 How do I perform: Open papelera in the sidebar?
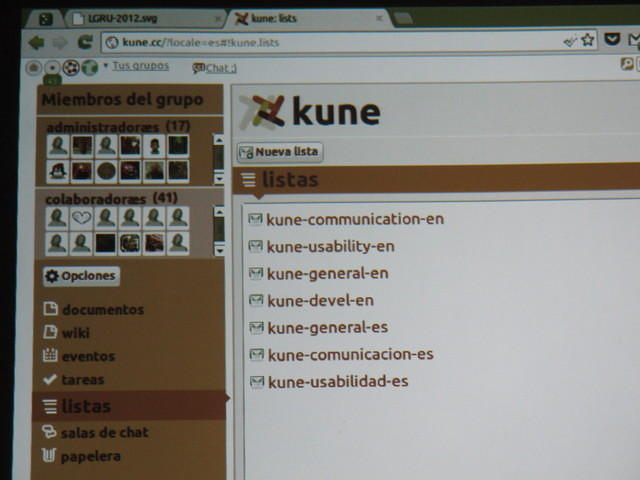coord(81,456)
